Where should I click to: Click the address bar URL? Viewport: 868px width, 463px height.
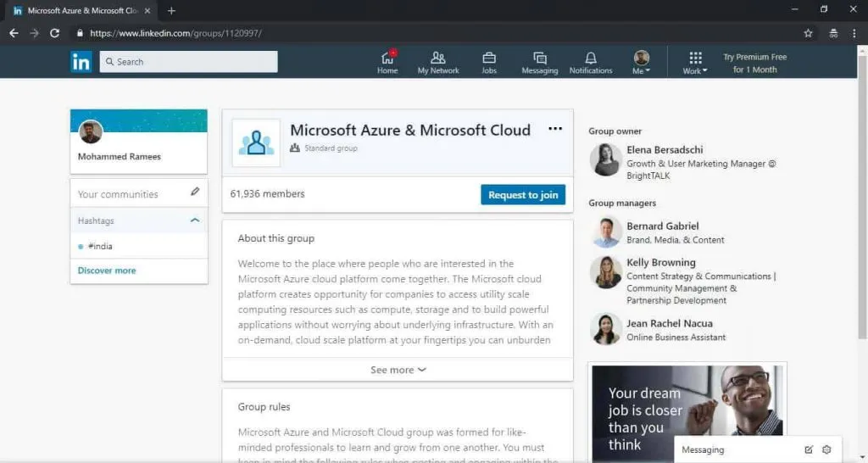pyautogui.click(x=175, y=33)
